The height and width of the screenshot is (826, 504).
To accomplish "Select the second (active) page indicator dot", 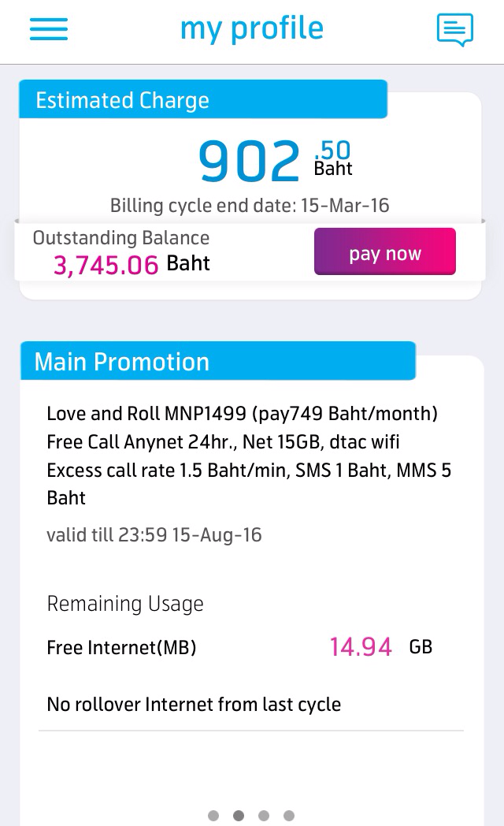I will click(x=239, y=816).
